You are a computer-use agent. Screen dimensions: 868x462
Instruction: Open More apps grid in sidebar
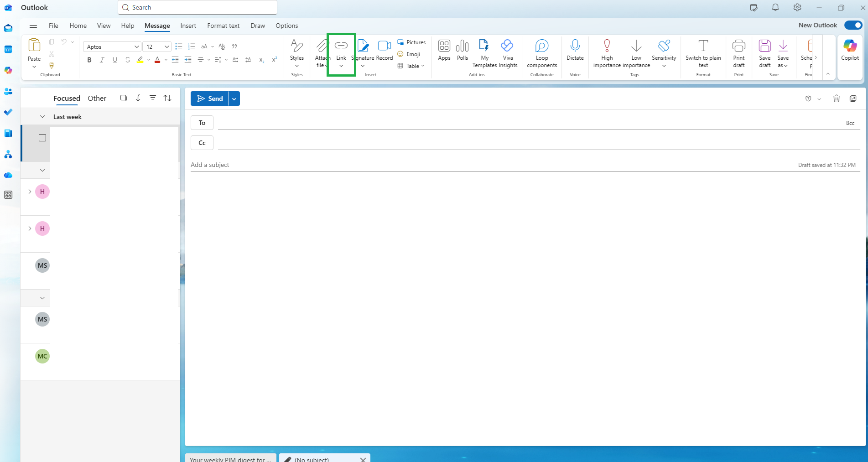[x=8, y=195]
